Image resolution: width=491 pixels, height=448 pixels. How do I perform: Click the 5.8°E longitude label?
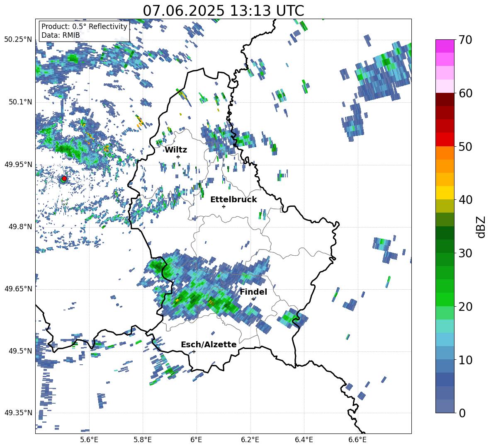pos(143,440)
